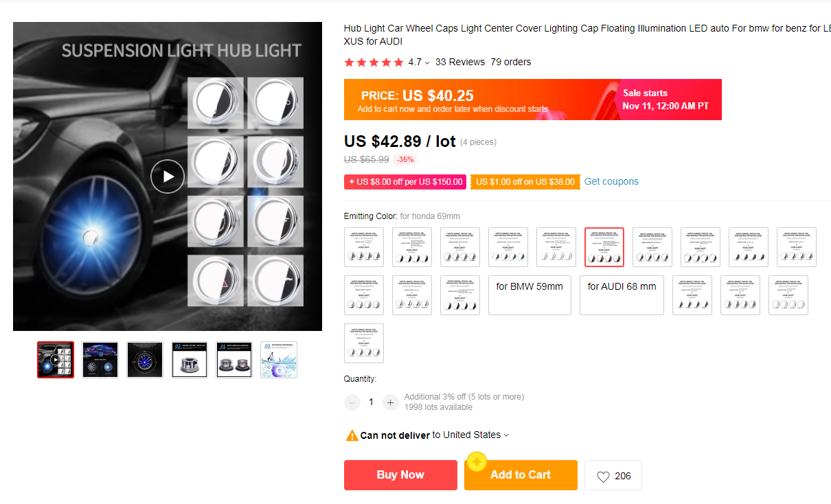Image resolution: width=831 pixels, height=504 pixels.
Task: Click the first video thumbnail below image
Action: (x=56, y=360)
